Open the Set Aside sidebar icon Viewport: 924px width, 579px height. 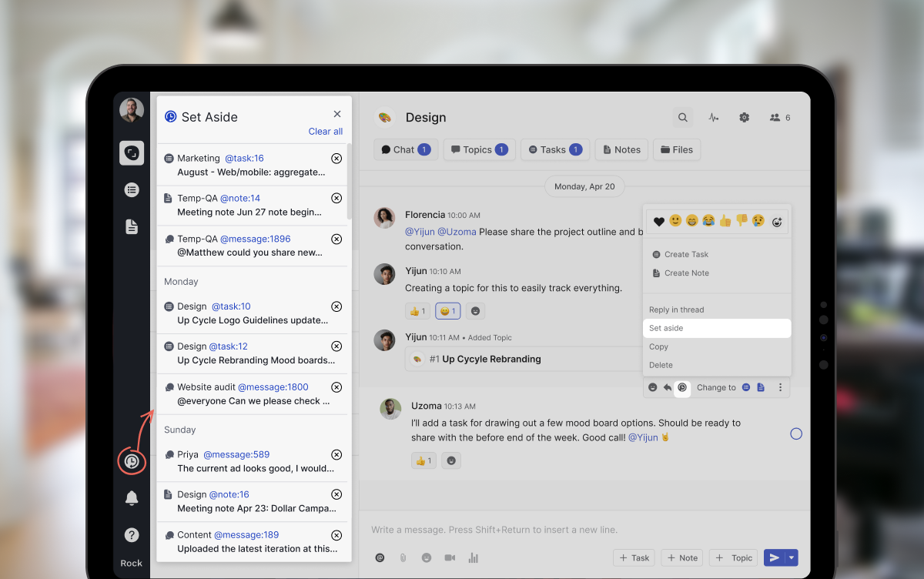[132, 461]
